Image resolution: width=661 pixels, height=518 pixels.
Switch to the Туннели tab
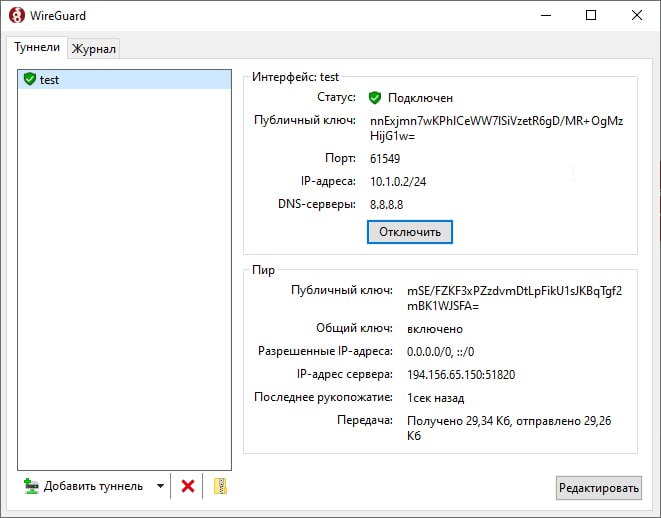pyautogui.click(x=37, y=47)
